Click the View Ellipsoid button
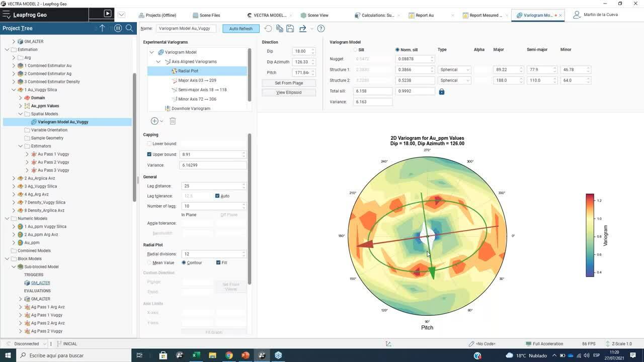 pos(289,93)
